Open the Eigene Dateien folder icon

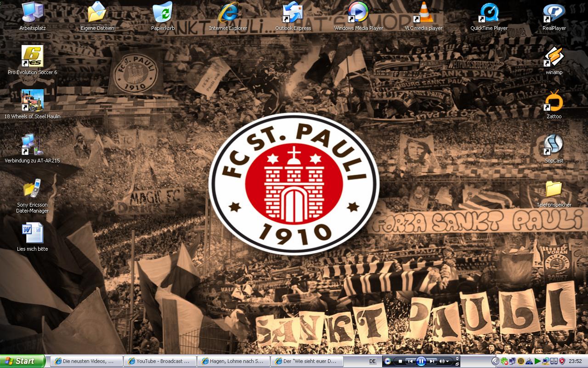97,16
